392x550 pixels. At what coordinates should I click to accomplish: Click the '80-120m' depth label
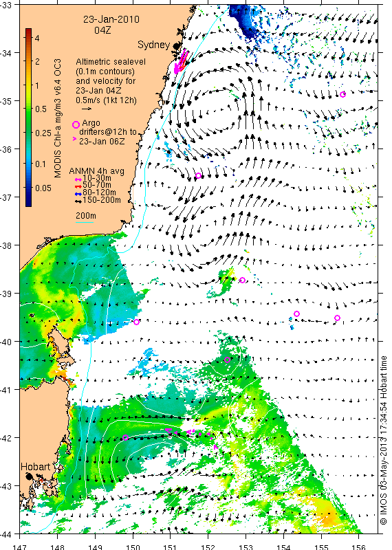(99, 192)
